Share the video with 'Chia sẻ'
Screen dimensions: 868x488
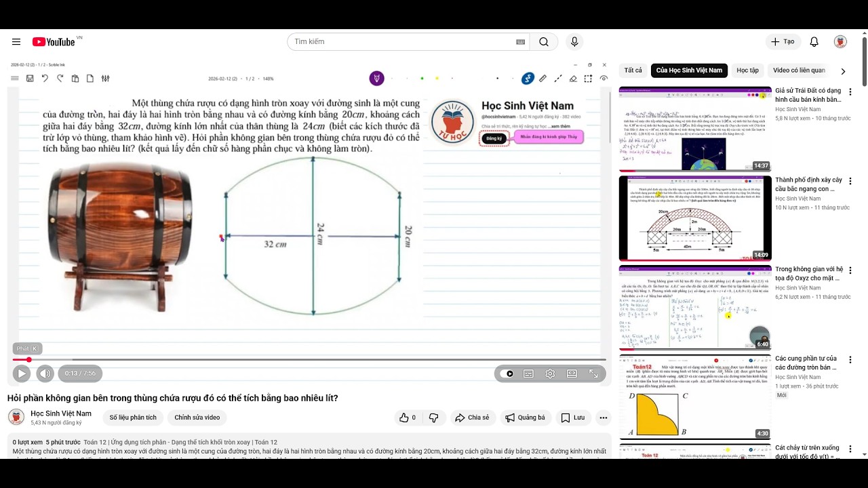tap(472, 418)
